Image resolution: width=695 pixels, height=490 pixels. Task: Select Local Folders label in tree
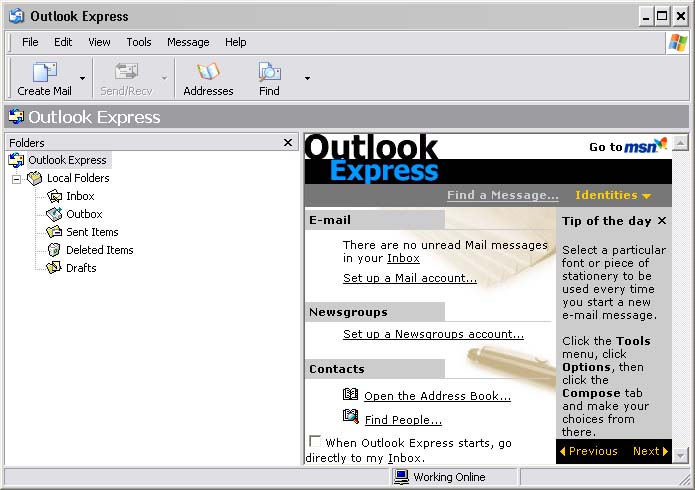(78, 178)
